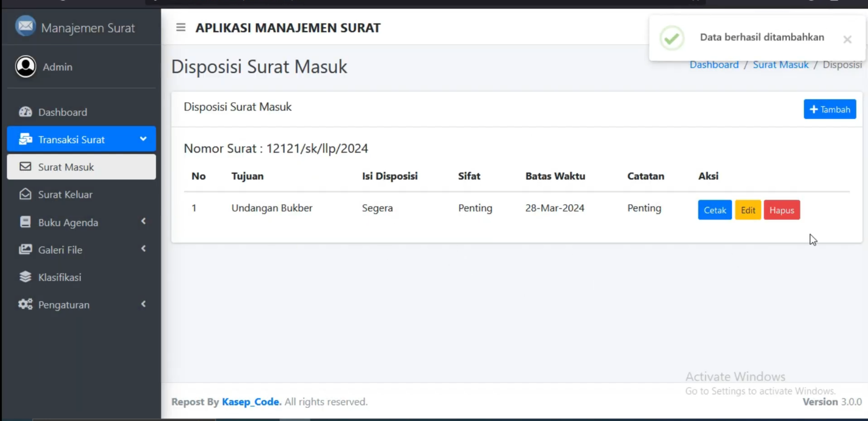Click the Klasifikasi layers icon

[25, 277]
